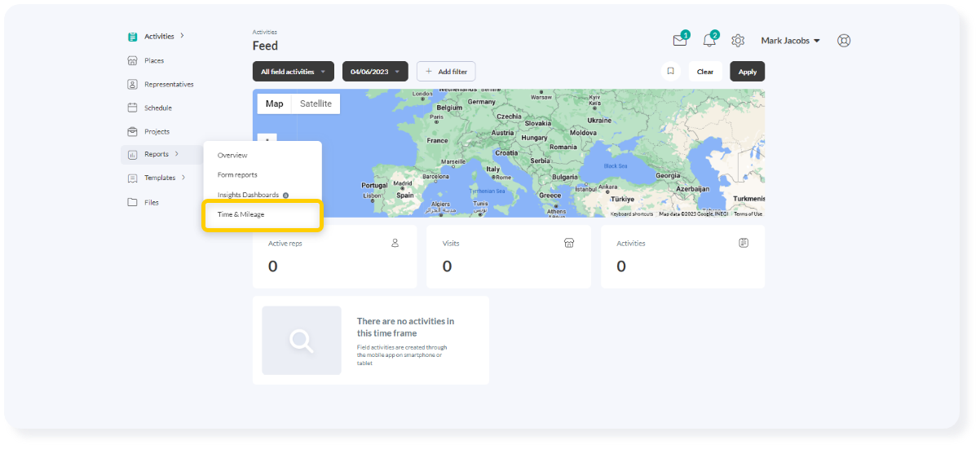Open Projects from the sidebar
The width and height of the screenshot is (980, 449).
pos(157,131)
